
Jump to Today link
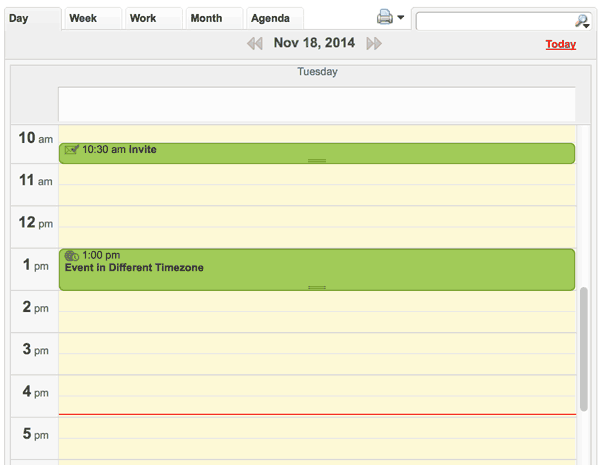click(561, 44)
